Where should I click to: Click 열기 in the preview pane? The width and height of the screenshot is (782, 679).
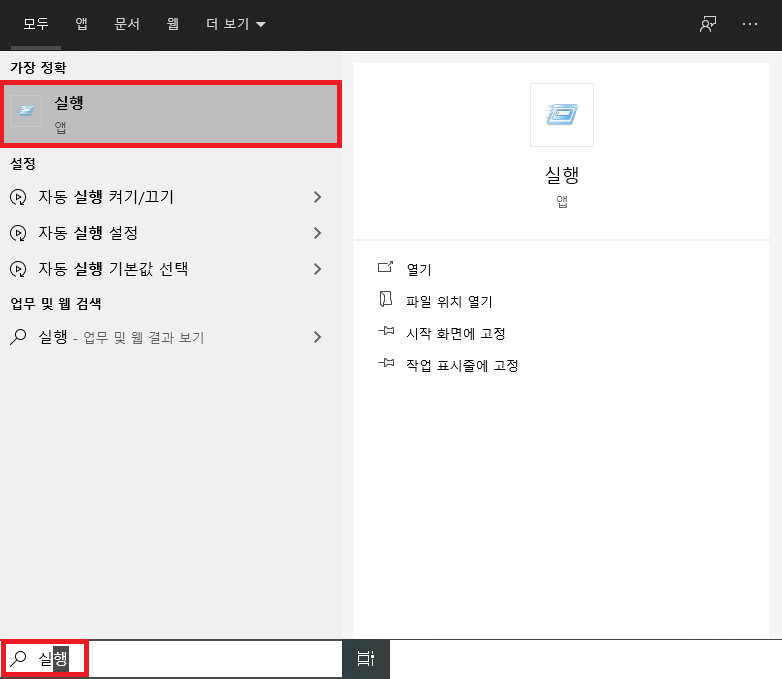[x=418, y=269]
